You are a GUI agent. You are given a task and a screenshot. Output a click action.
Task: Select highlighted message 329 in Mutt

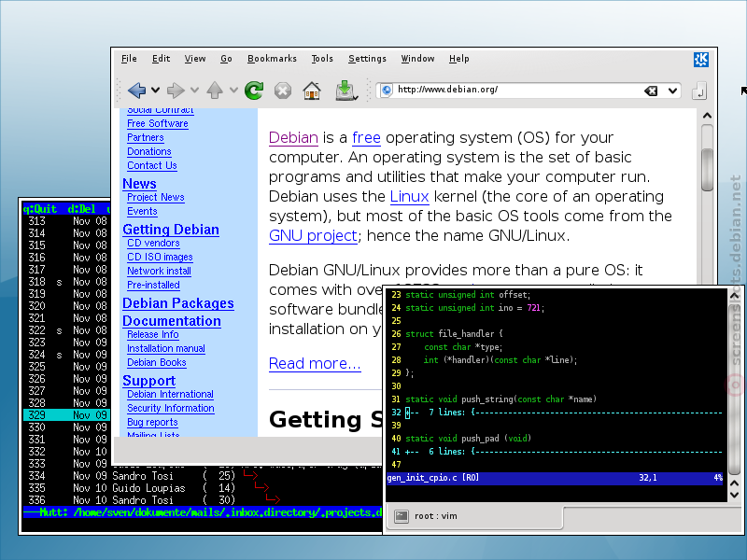coord(66,415)
